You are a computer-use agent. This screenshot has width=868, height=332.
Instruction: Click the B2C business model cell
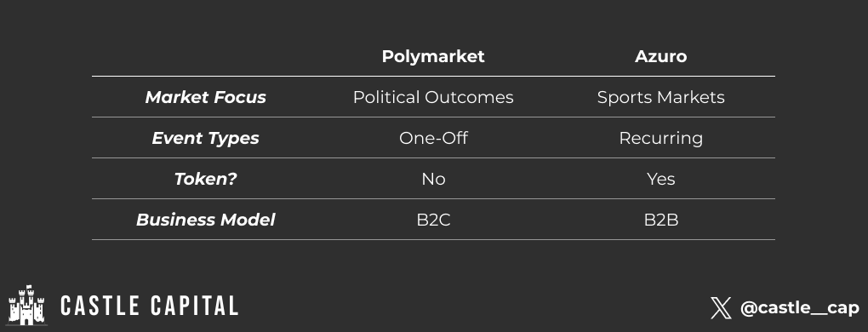433,220
